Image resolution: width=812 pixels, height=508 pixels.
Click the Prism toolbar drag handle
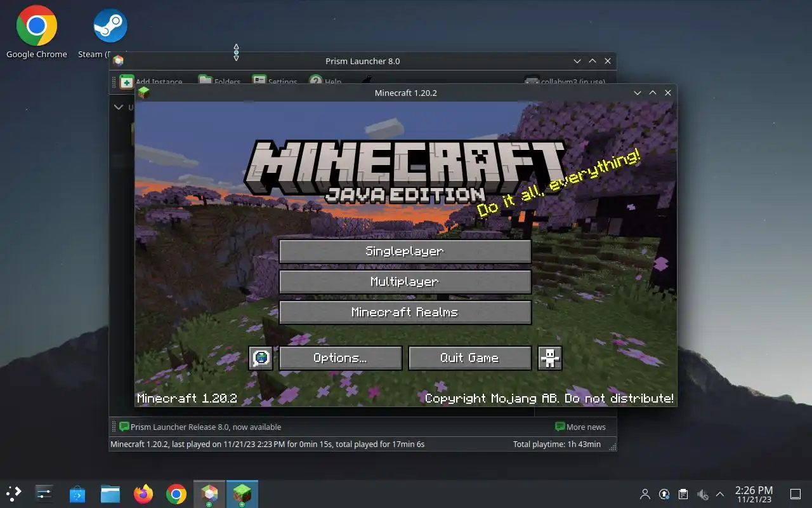click(114, 81)
